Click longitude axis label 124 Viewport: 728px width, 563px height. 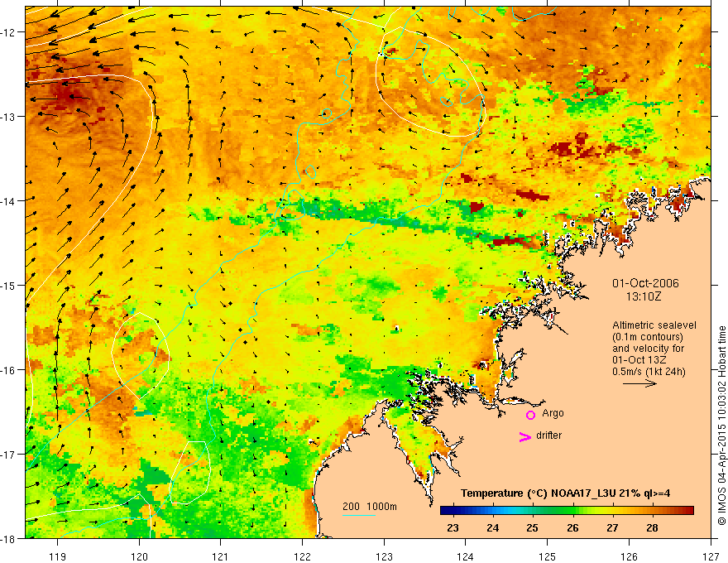[x=466, y=556]
